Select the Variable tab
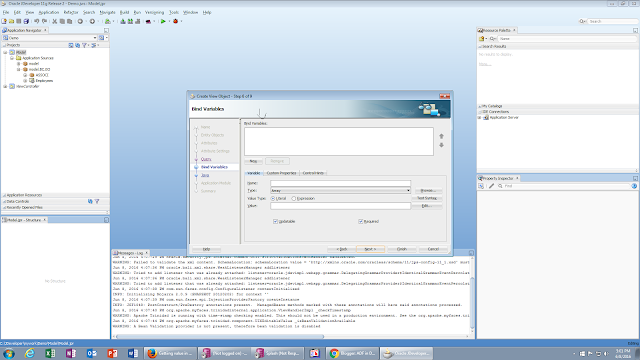 click(254, 173)
